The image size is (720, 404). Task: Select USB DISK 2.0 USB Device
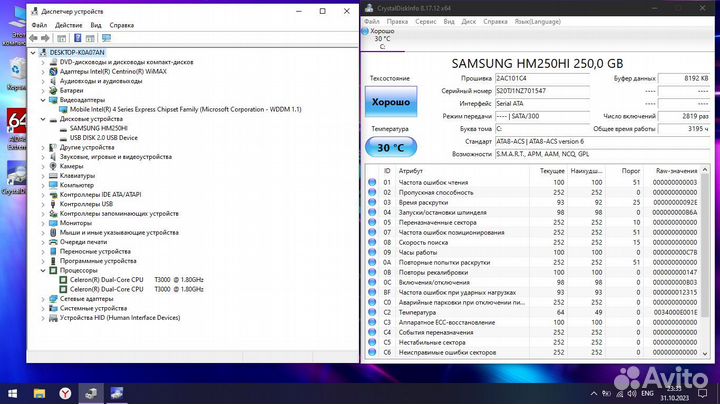[103, 138]
